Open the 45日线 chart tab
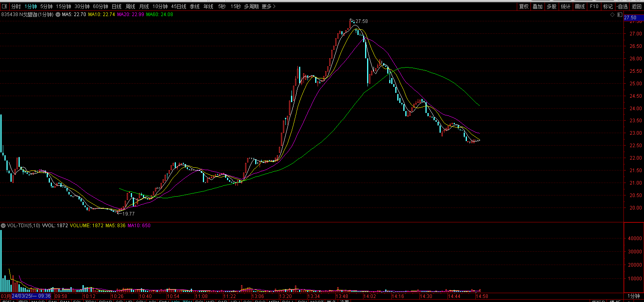The image size is (644, 302). point(179,6)
